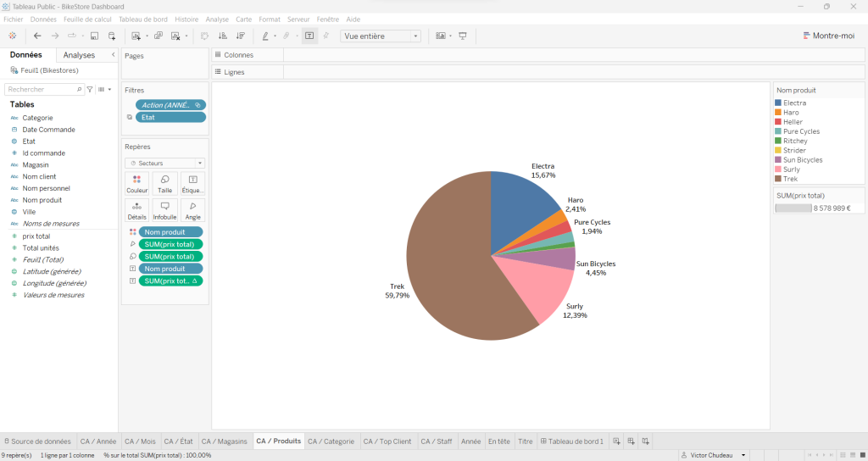Click the show/hide cards icon
Screen dimensions: 868x461
point(441,36)
